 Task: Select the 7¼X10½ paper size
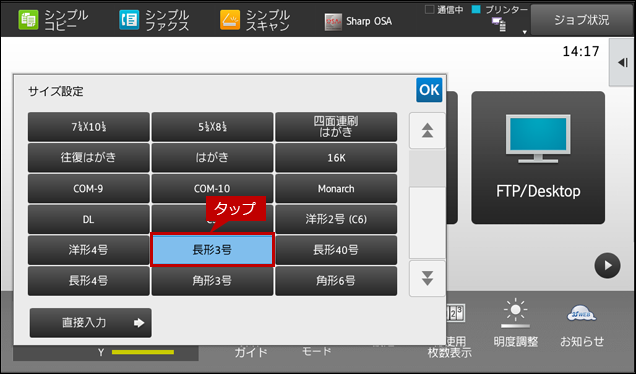[88, 127]
